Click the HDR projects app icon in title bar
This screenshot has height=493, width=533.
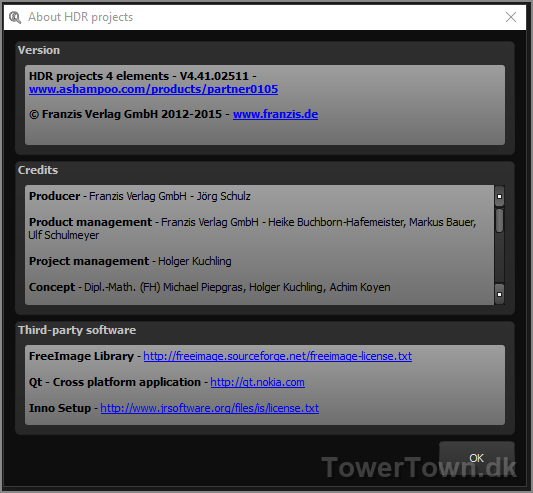click(15, 17)
